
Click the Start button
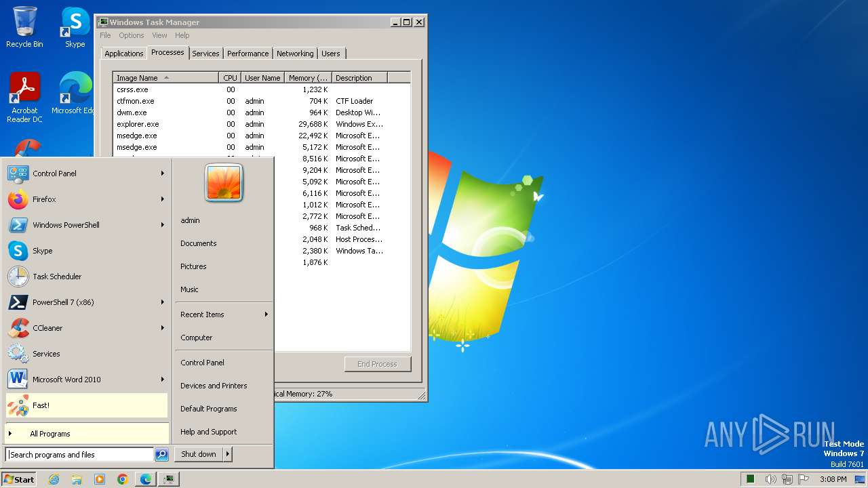coord(19,479)
